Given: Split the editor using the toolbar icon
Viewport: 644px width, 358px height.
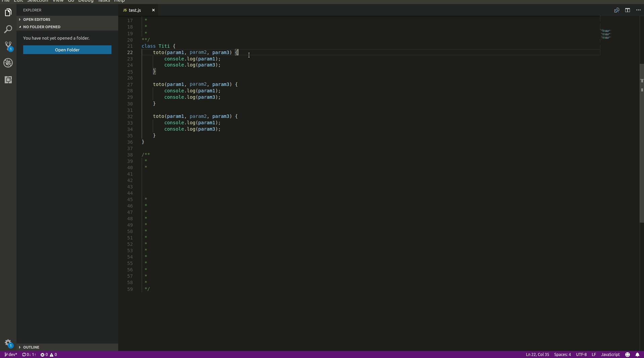Looking at the screenshot, I should 627,10.
